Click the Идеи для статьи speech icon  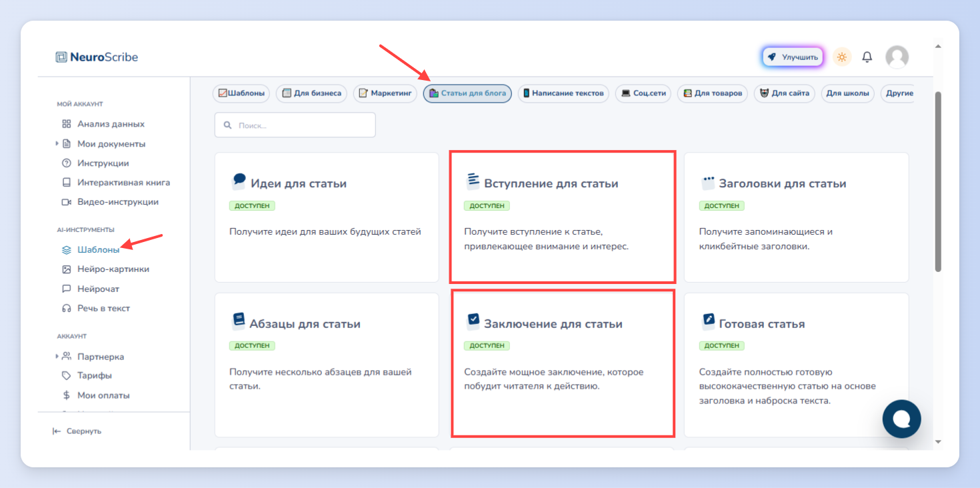point(239,181)
